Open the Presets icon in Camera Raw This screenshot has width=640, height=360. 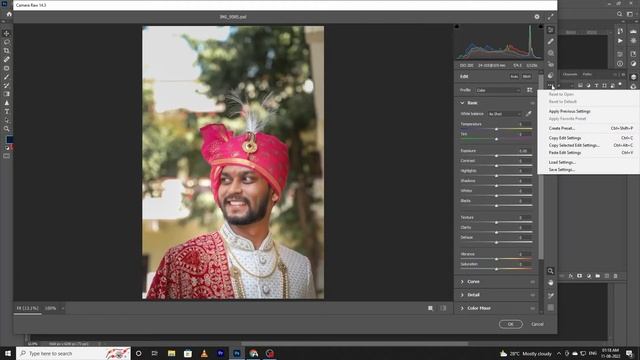(551, 76)
